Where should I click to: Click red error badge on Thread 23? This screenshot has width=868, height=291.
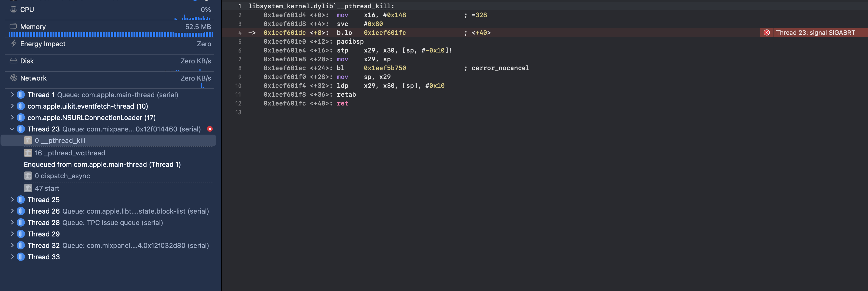[210, 129]
